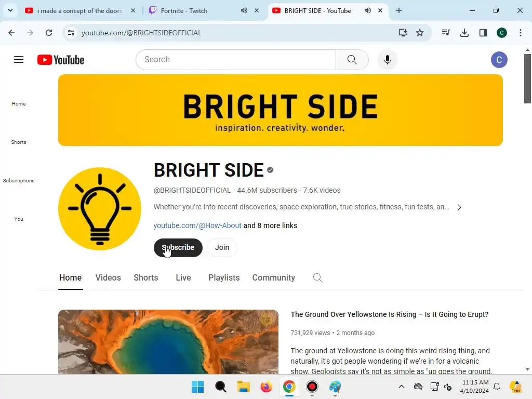Search within channel using magnifier icon
Viewport: 532px width, 399px height.
point(317,278)
